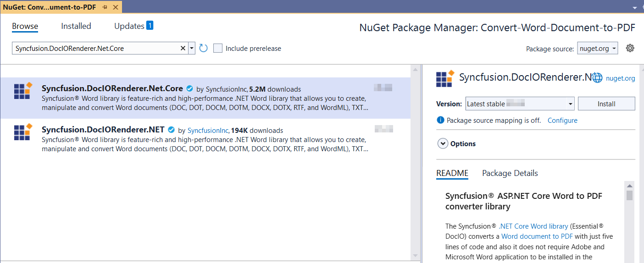The image size is (644, 263).
Task: Open tab list dropdown arrow at top right
Action: [635, 8]
